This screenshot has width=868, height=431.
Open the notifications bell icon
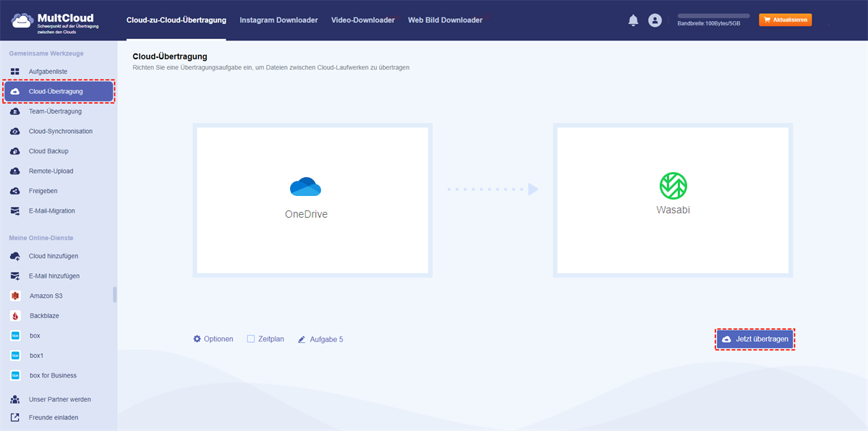tap(633, 20)
